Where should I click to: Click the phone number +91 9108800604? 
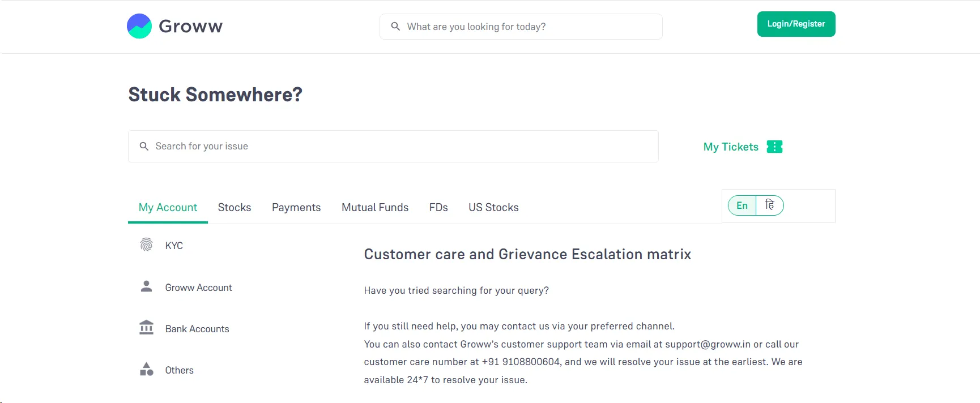(x=521, y=362)
